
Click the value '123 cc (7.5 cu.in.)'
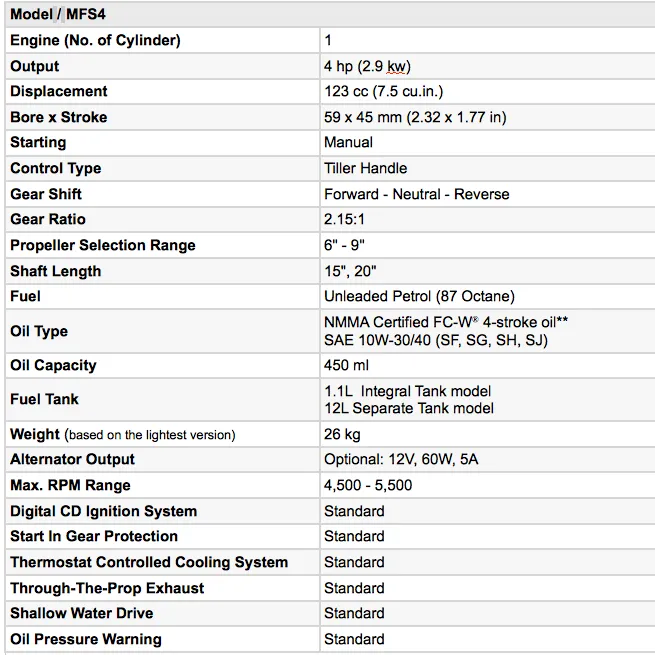383,91
